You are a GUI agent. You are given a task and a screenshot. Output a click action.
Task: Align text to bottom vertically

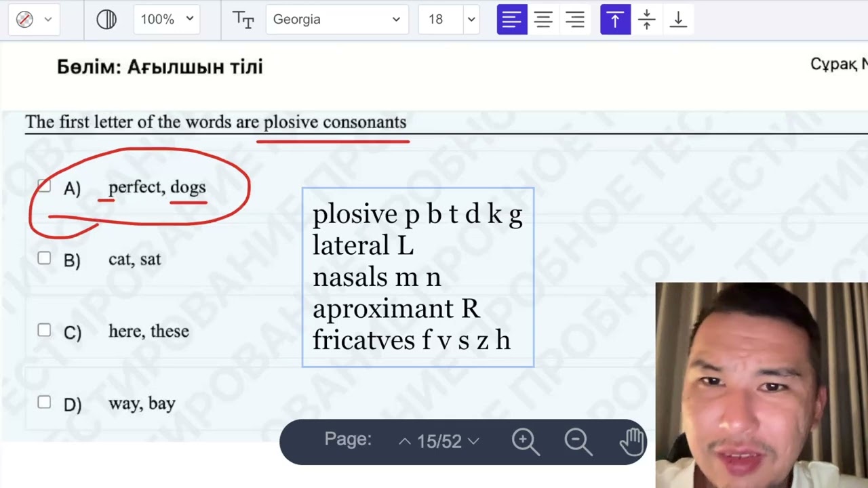click(x=678, y=20)
